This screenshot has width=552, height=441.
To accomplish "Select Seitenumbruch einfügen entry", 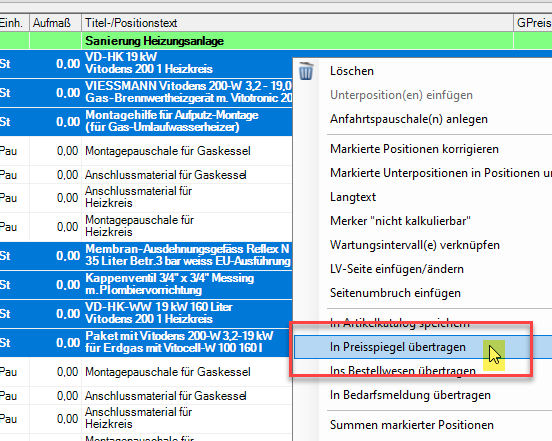I will [x=395, y=293].
